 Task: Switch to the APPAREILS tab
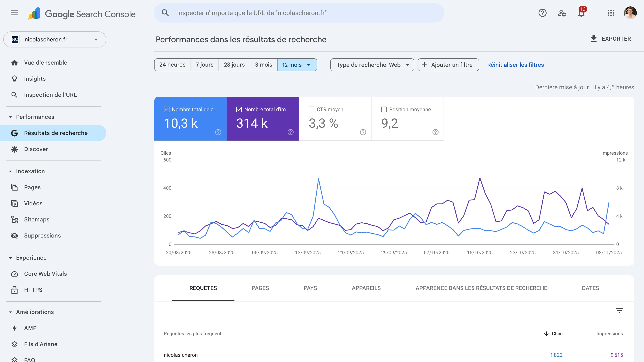[366, 288]
